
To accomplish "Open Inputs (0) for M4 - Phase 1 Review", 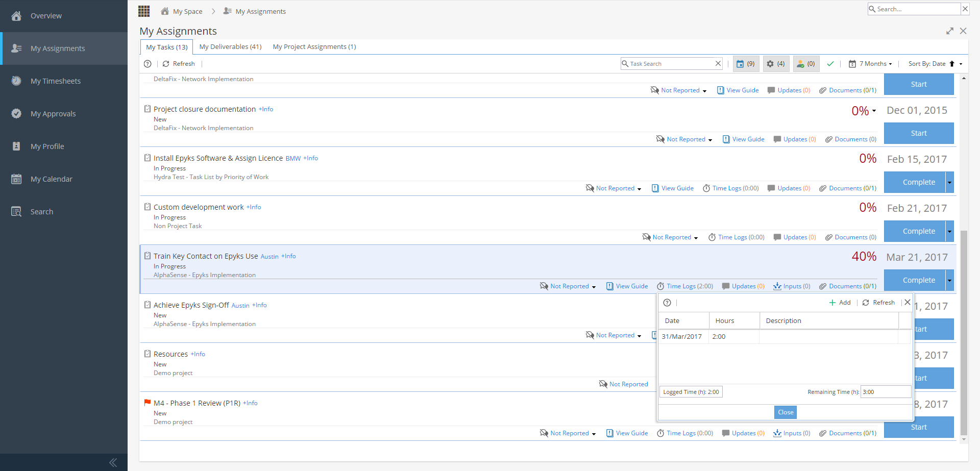I will 792,433.
